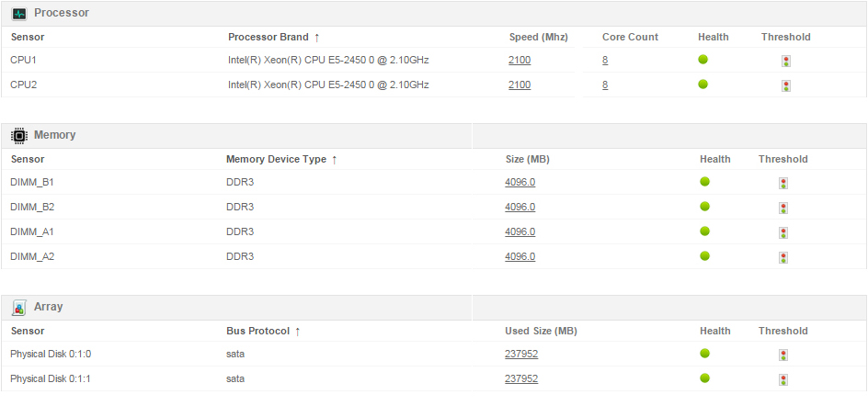Click green health status dot for DIMM_B2
The image size is (868, 406).
point(705,207)
